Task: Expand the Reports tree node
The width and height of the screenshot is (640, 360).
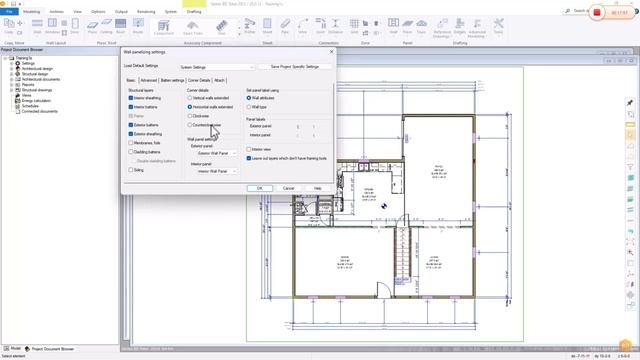Action: point(12,85)
